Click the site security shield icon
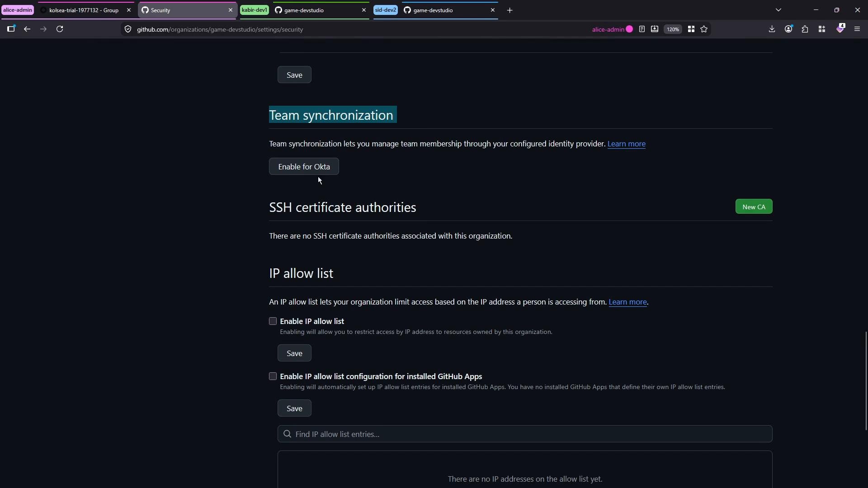Screen dimensions: 868x488 128,29
